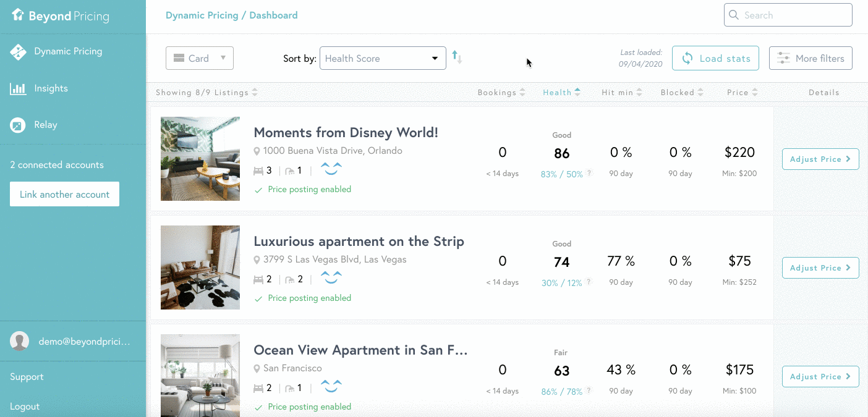The width and height of the screenshot is (868, 417).
Task: Click the 77 % hit min value
Action: point(621,261)
